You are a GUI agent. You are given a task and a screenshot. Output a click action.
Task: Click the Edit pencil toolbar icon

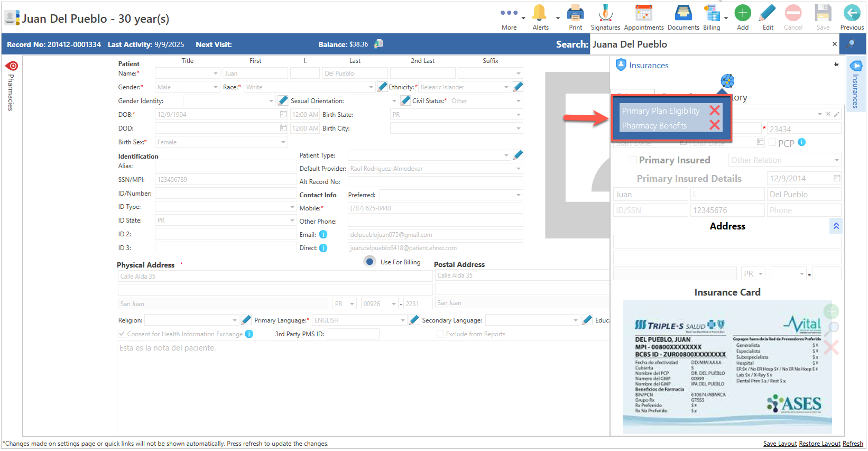[768, 17]
